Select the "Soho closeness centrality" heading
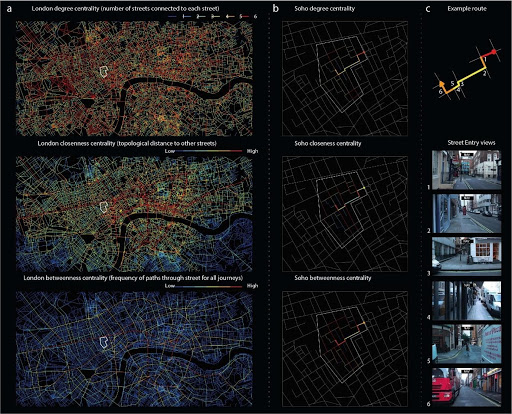 328,143
